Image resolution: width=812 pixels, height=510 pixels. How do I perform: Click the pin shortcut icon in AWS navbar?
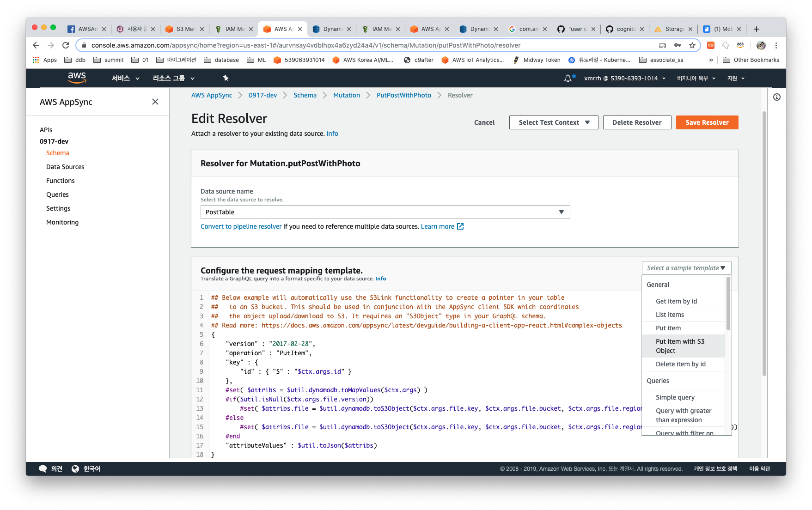pos(226,78)
